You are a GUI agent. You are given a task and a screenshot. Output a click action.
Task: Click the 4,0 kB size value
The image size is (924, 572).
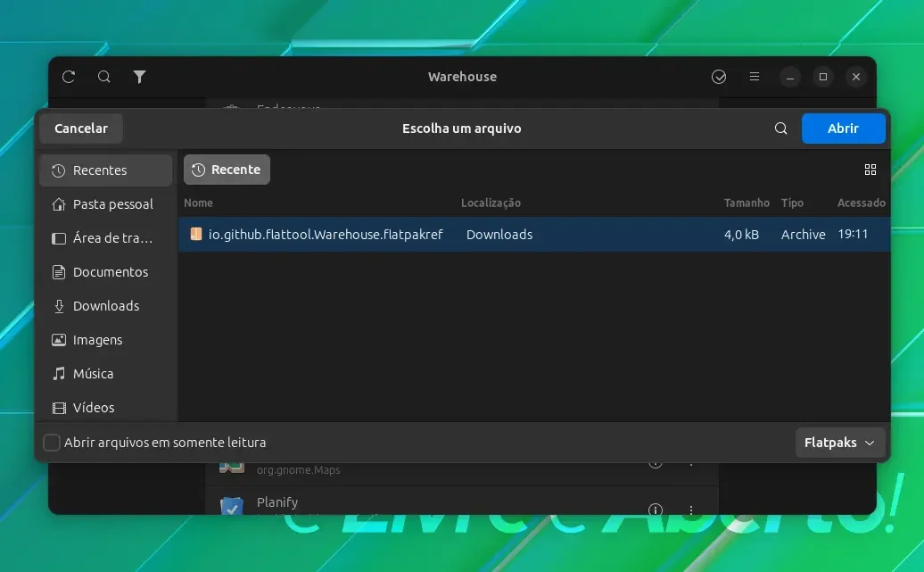[x=741, y=235]
